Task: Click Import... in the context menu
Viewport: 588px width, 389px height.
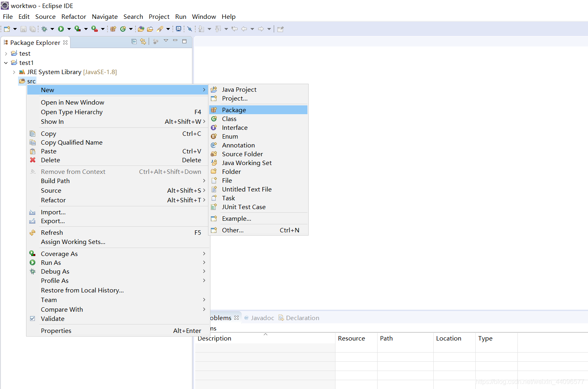Action: pos(118,212)
